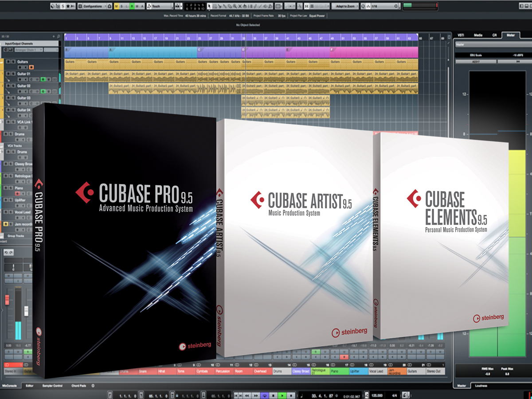532x399 pixels.
Task: Toggle the yellow M state button in toolbar
Action: pos(117,6)
